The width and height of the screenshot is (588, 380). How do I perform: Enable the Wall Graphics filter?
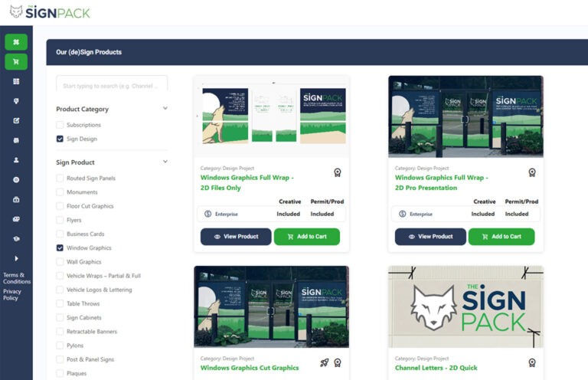pos(60,262)
